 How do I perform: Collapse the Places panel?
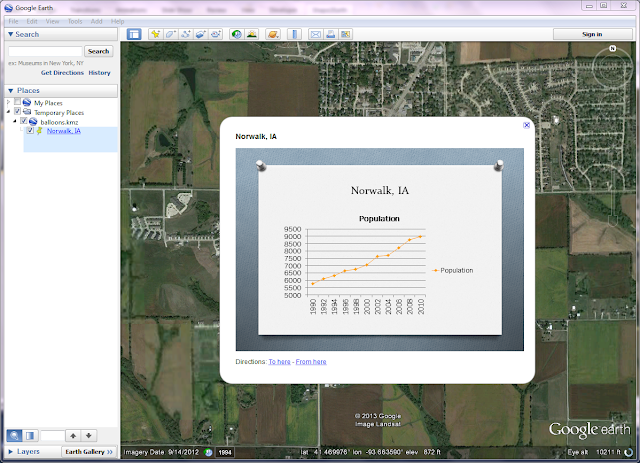(11, 91)
